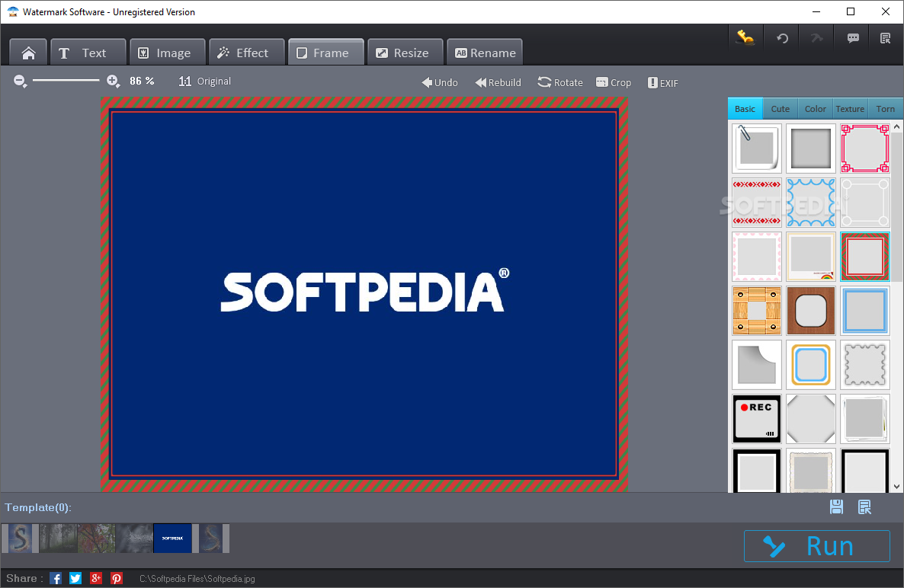This screenshot has height=588, width=904.
Task: Switch to Texture frame category
Action: (x=850, y=109)
